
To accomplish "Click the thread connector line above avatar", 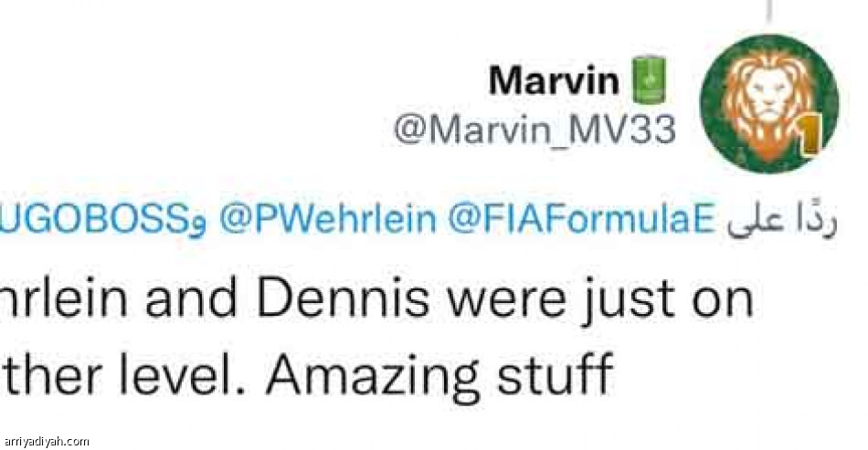I will click(769, 11).
